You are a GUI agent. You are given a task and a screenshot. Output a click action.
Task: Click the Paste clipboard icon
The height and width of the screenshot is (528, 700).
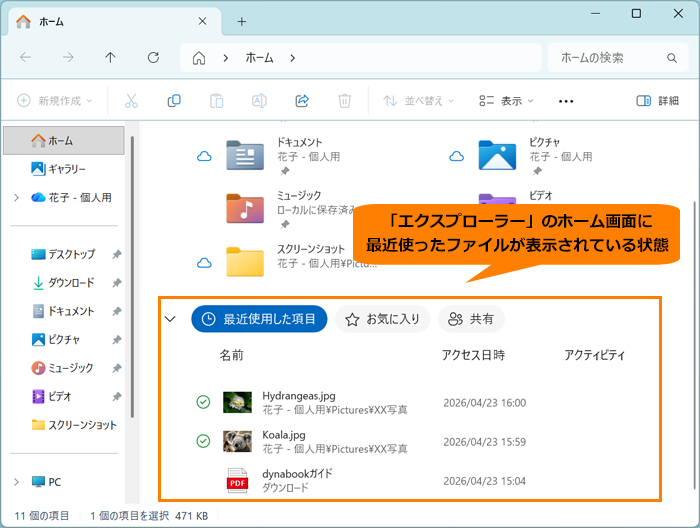pyautogui.click(x=217, y=101)
